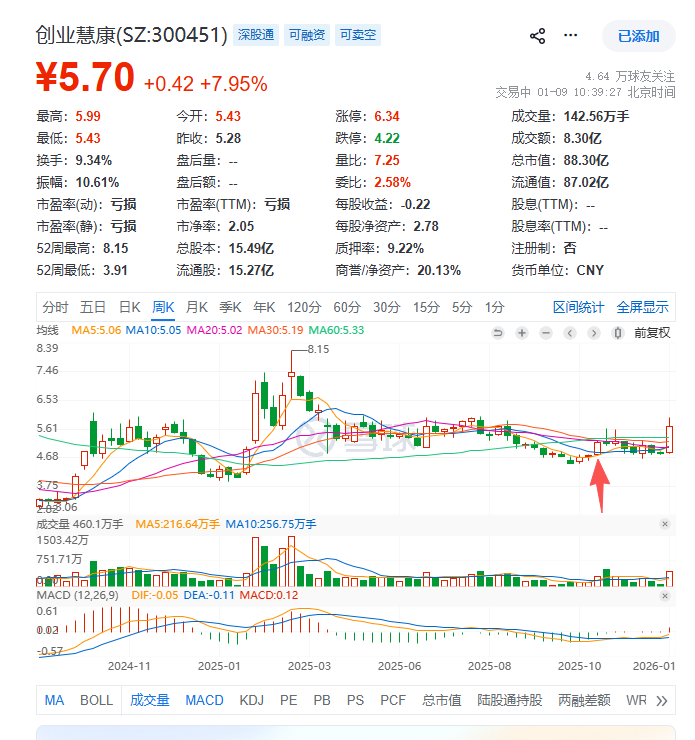Switch to the 五日 chart tab
The height and width of the screenshot is (740, 695).
[92, 307]
